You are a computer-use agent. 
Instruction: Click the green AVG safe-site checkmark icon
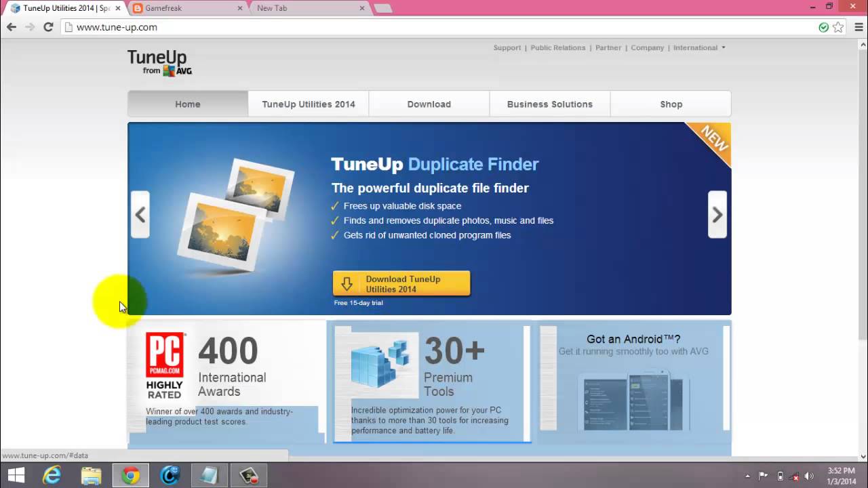(x=823, y=27)
